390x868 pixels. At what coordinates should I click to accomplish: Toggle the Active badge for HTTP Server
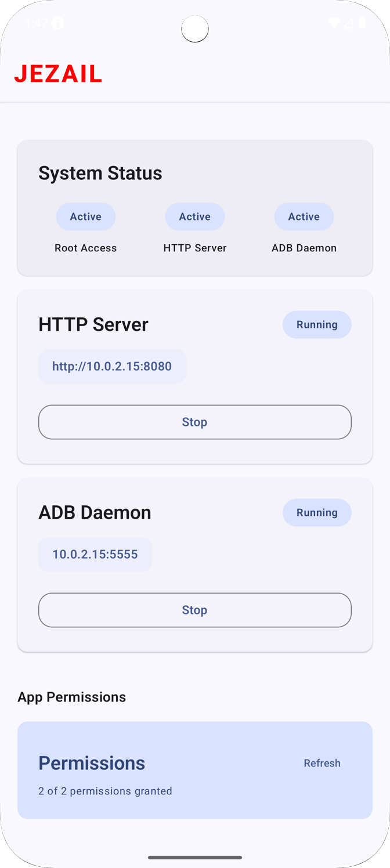[194, 216]
